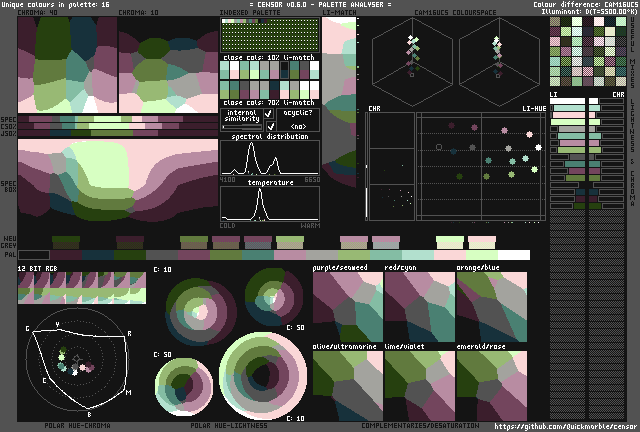Pick the olive green swatch in PAL row
Screen dimensions: 640x432
pos(226,255)
